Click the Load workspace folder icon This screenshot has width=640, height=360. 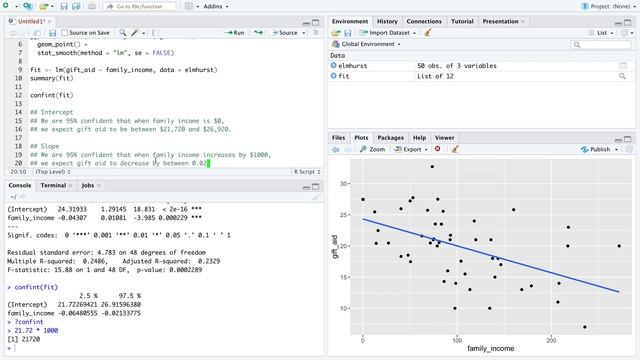(x=336, y=33)
